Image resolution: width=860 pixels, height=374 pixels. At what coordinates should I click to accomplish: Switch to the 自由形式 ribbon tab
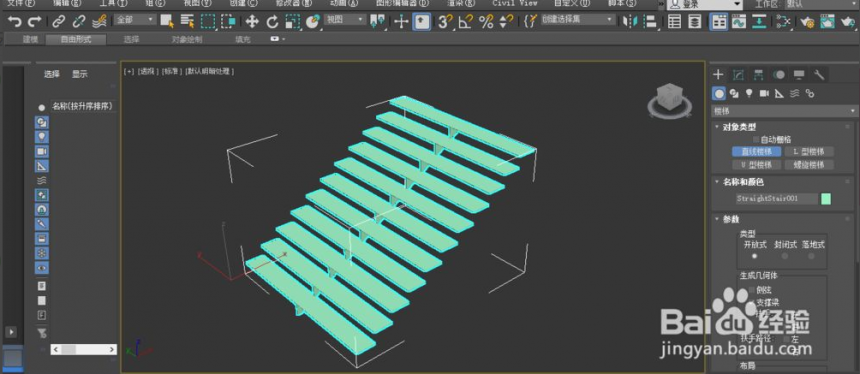pos(76,39)
